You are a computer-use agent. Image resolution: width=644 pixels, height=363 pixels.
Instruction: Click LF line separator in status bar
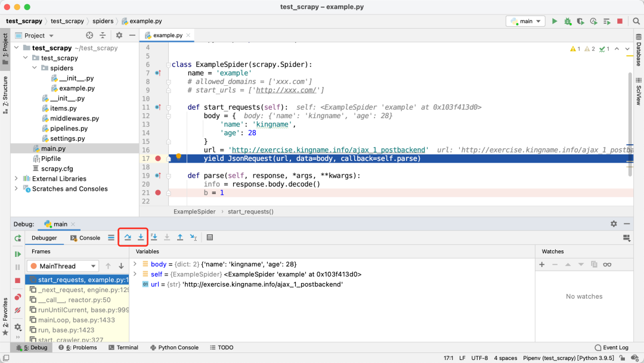click(x=462, y=358)
